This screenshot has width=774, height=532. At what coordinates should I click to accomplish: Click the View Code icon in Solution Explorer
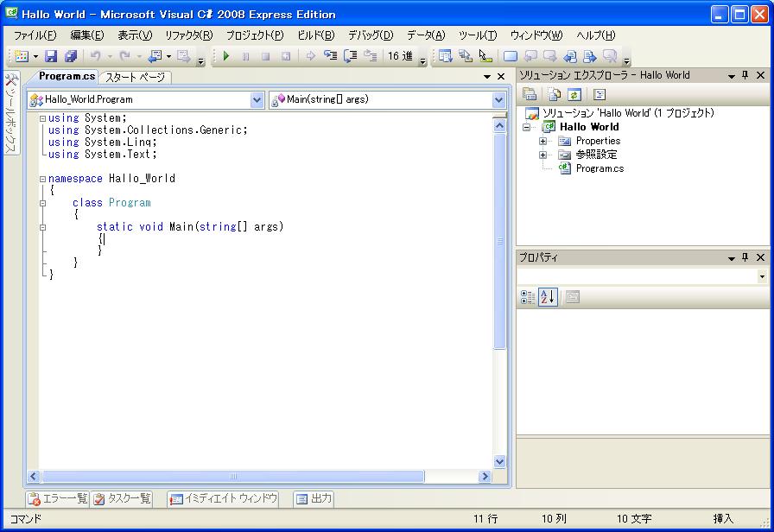click(x=600, y=94)
